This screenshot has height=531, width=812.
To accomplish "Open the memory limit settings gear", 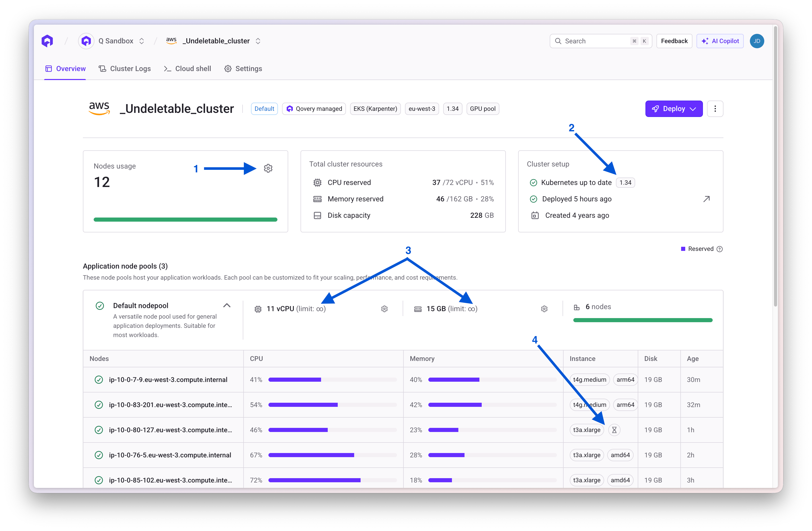I will coord(544,309).
